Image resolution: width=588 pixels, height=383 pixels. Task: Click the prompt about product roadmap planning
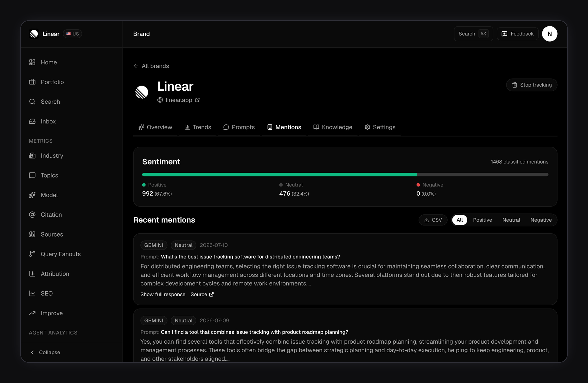pos(254,332)
